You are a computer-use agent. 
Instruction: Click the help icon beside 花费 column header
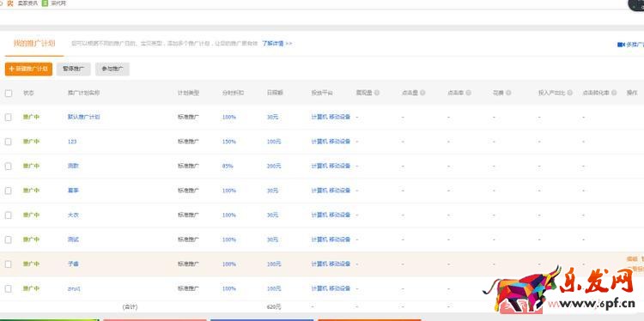(x=508, y=94)
